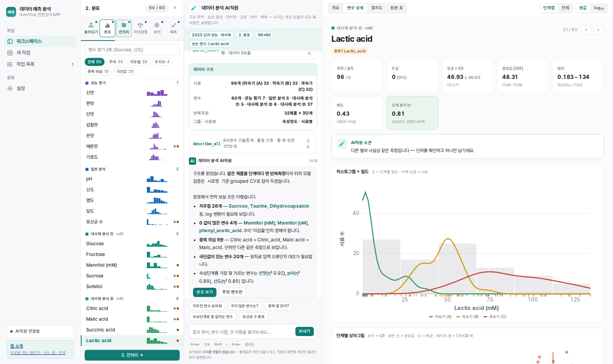This screenshot has width=613, height=364.
Task: Toggle the 0 다수 4 filter chip
Action: point(162,62)
